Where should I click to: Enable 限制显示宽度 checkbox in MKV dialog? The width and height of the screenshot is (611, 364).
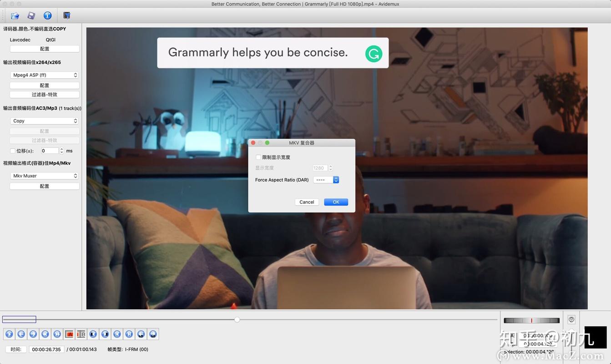coord(258,157)
